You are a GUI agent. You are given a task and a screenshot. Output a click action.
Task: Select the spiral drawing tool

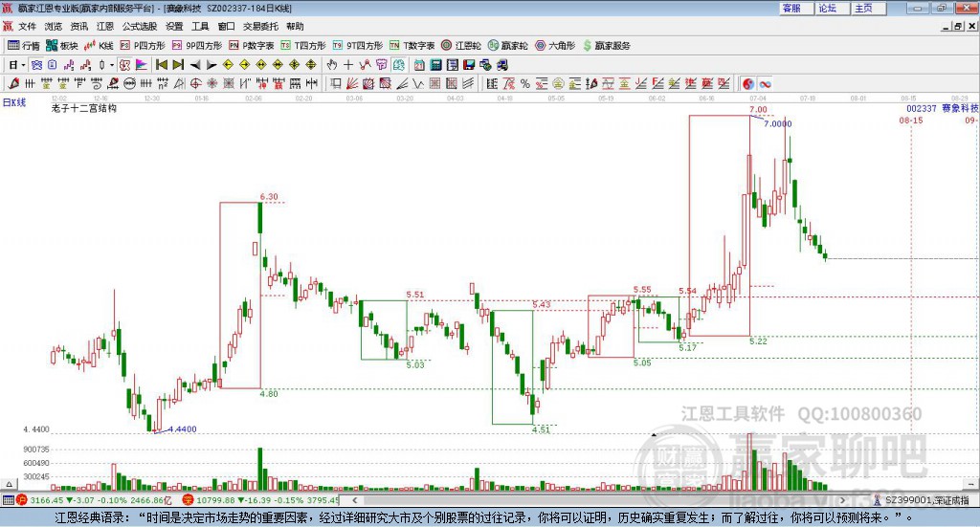(x=97, y=83)
